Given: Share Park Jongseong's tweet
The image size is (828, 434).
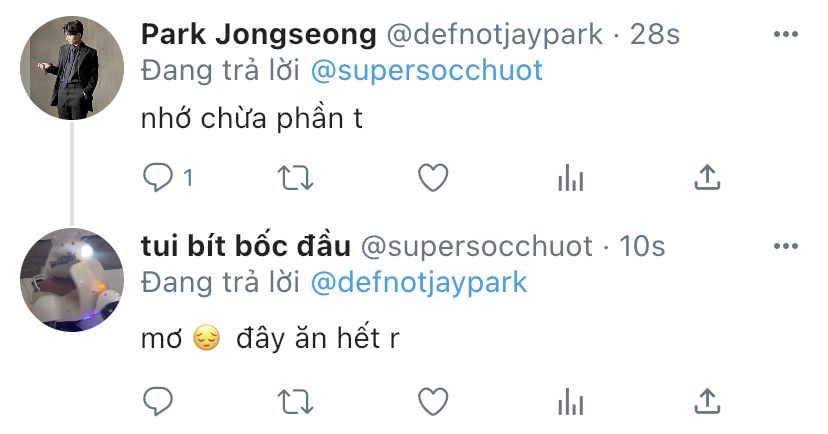Looking at the screenshot, I should click(707, 177).
